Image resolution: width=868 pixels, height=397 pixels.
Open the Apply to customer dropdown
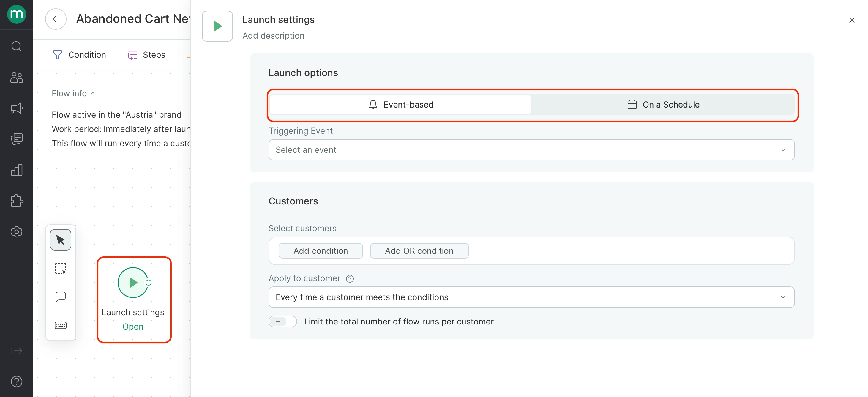click(531, 297)
